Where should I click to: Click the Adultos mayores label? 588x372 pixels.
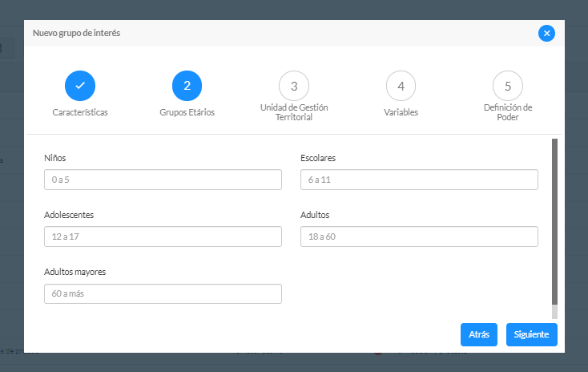coord(75,272)
